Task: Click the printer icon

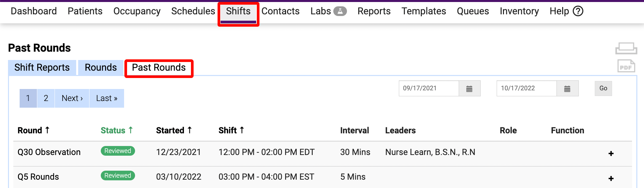Action: (626, 48)
